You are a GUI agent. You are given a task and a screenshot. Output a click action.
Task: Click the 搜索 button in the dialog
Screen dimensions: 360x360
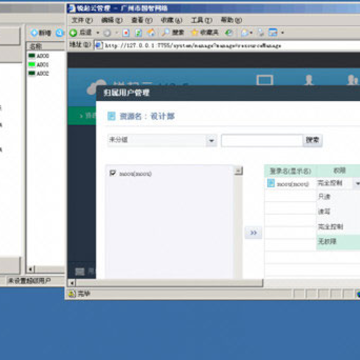coord(313,140)
